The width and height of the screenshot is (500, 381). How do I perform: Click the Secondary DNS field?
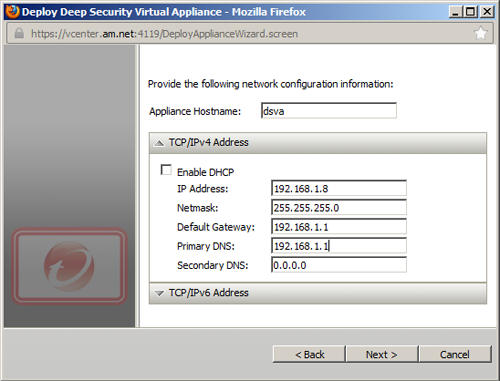tap(339, 265)
